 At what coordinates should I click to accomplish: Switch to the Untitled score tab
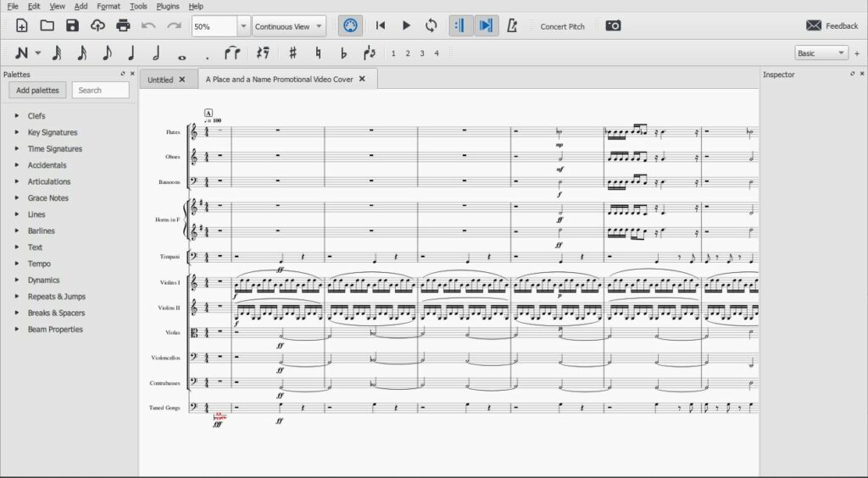pos(160,80)
